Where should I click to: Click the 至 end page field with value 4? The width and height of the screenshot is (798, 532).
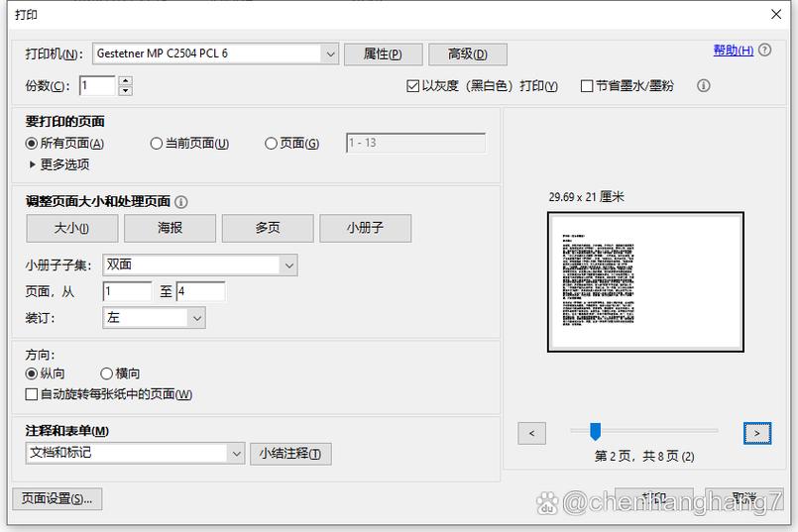201,291
